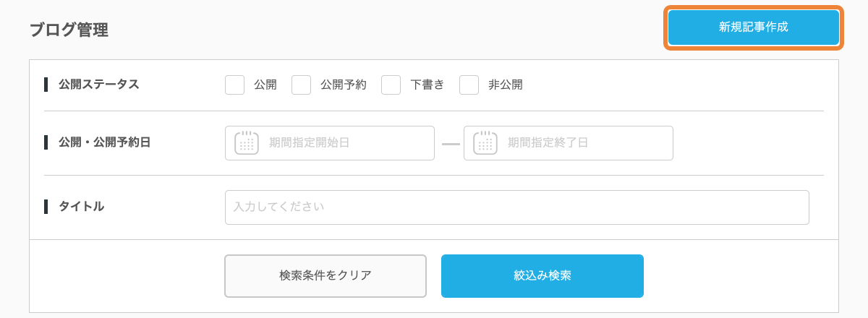
Task: Focus the 期間指定終了日 date field
Action: pos(569,143)
